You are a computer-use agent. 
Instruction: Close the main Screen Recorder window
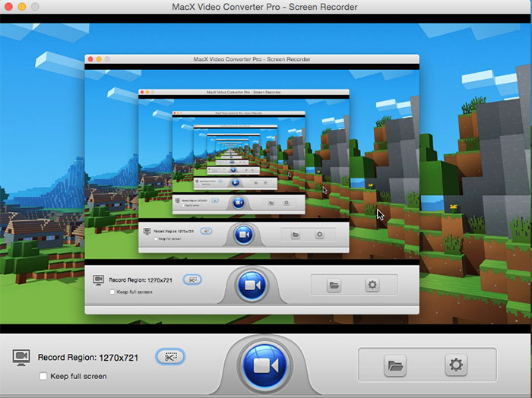[8, 6]
